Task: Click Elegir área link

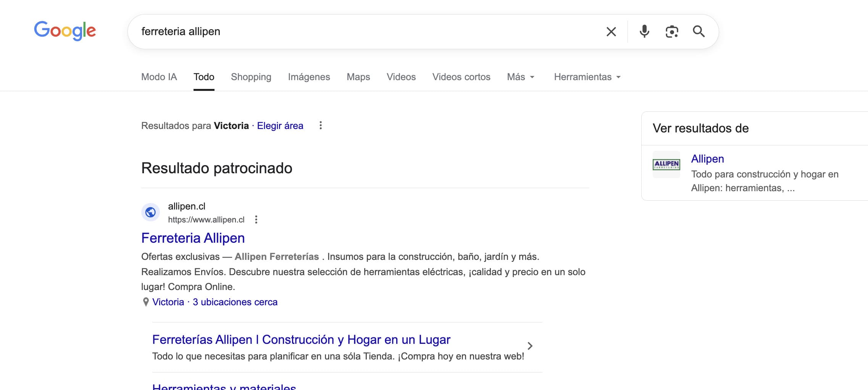Action: [x=280, y=126]
